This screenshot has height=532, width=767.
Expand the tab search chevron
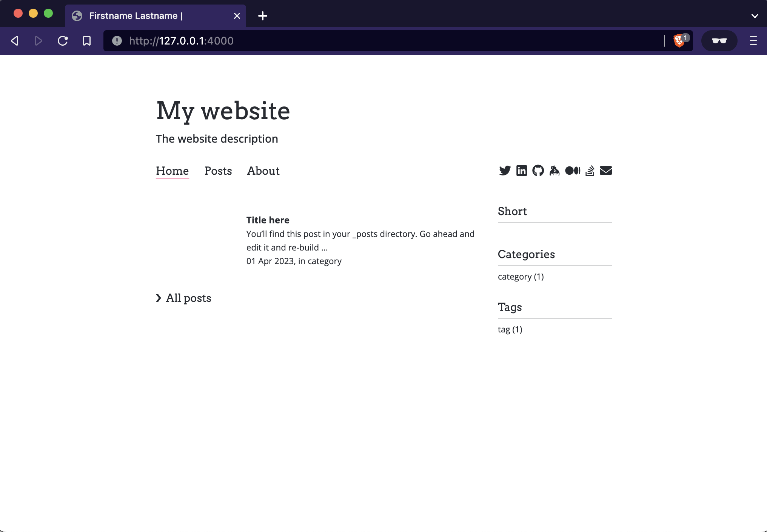pos(755,16)
